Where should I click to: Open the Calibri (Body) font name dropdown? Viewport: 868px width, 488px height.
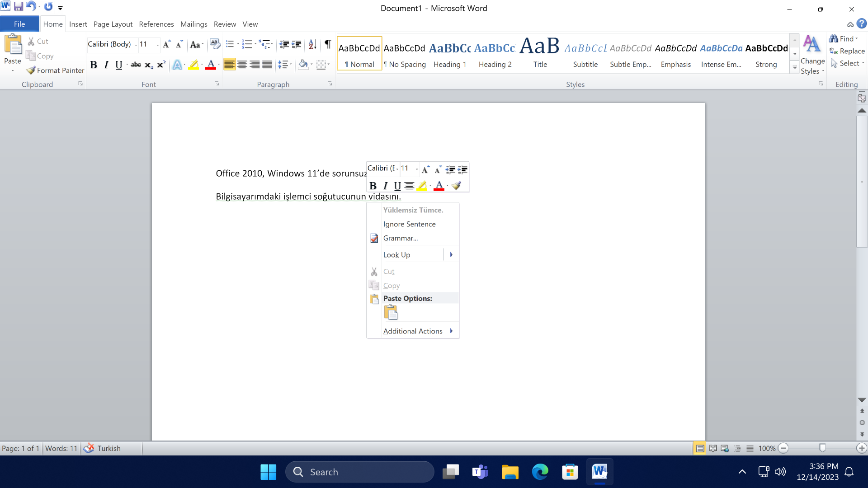(136, 44)
